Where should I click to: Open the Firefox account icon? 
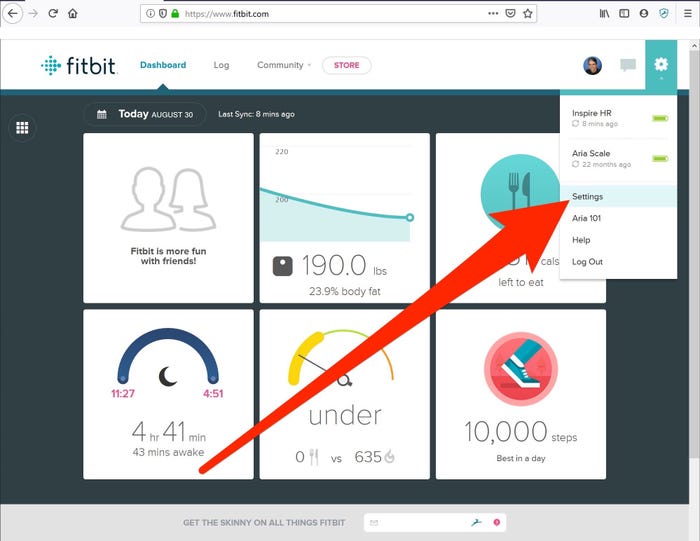(x=644, y=13)
